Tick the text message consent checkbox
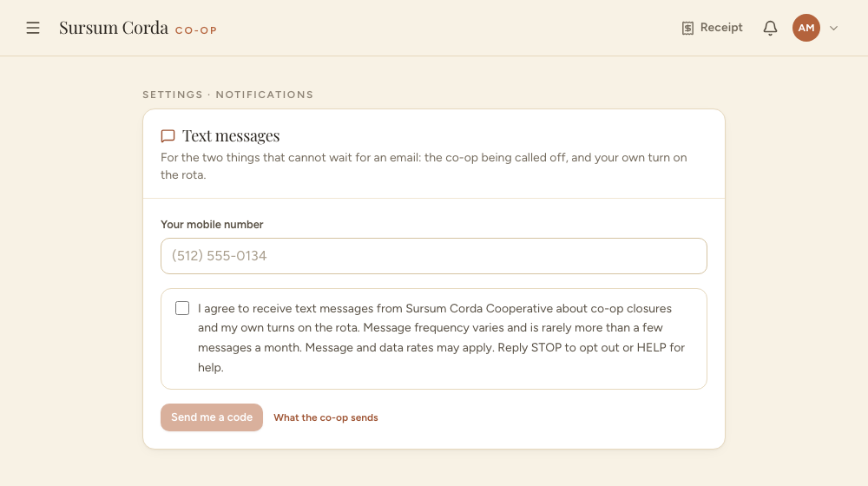This screenshot has width=868, height=486. (x=182, y=308)
